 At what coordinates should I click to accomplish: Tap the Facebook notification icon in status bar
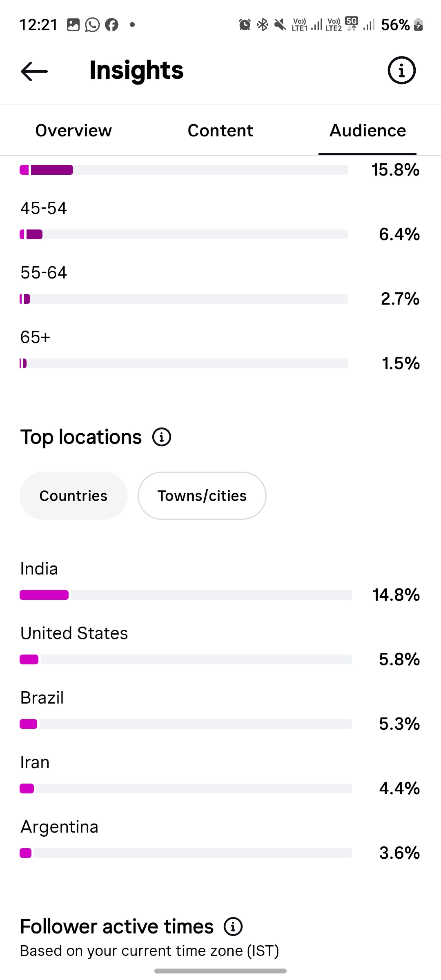click(111, 25)
